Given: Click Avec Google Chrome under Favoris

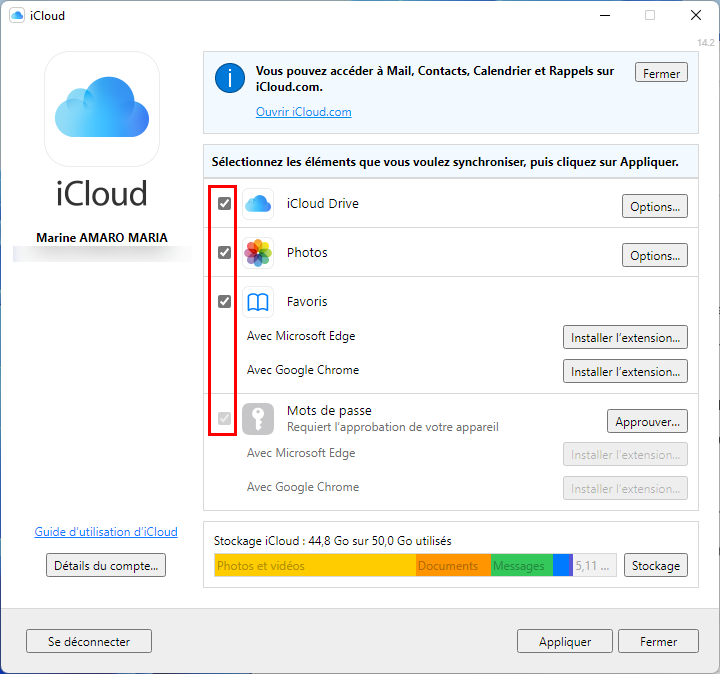Looking at the screenshot, I should tap(303, 370).
